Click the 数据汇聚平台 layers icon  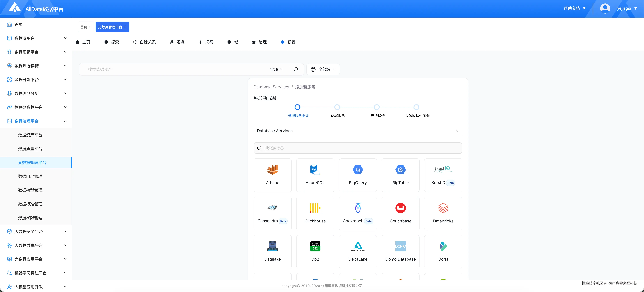[x=9, y=52]
